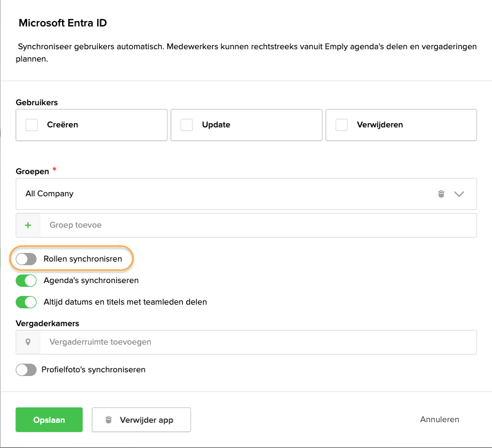The height and width of the screenshot is (448, 492).
Task: Click the Vergaderkamers section label
Action: [x=47, y=323]
